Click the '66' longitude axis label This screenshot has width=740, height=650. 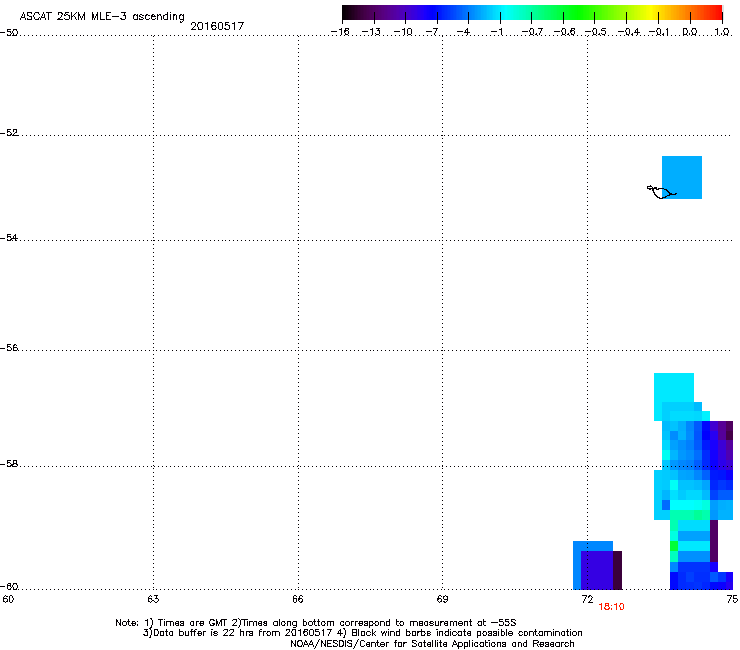(298, 599)
